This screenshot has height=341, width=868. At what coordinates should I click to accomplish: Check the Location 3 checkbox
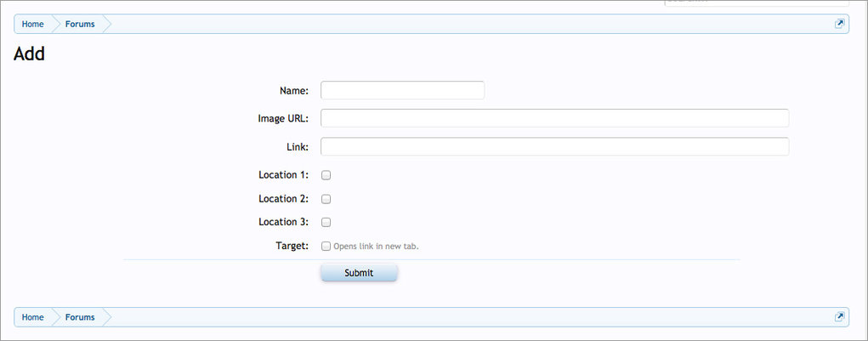pos(326,222)
